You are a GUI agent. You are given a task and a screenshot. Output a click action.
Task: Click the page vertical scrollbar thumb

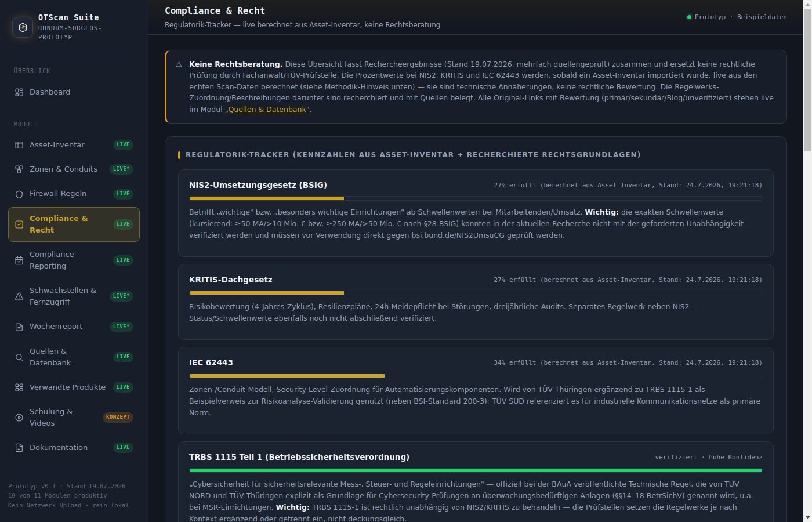[x=807, y=80]
